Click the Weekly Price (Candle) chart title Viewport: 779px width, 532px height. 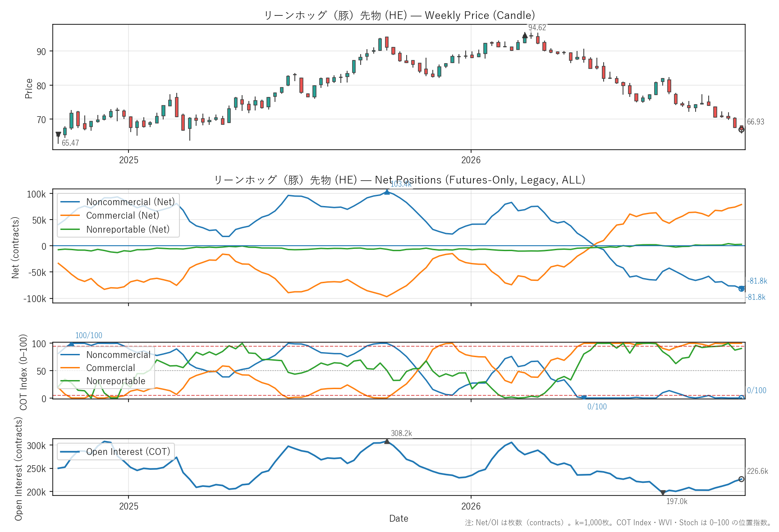click(x=399, y=15)
